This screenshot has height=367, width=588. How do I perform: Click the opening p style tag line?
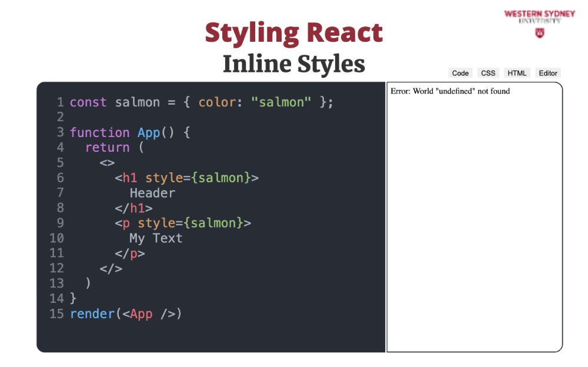[x=182, y=223]
